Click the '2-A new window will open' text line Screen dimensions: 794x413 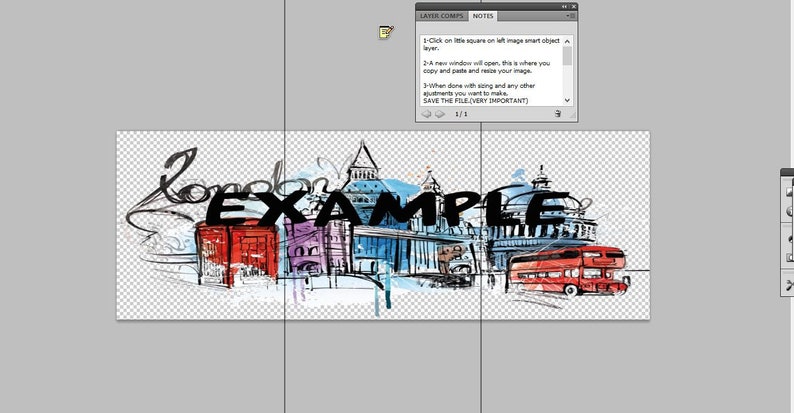coord(486,63)
